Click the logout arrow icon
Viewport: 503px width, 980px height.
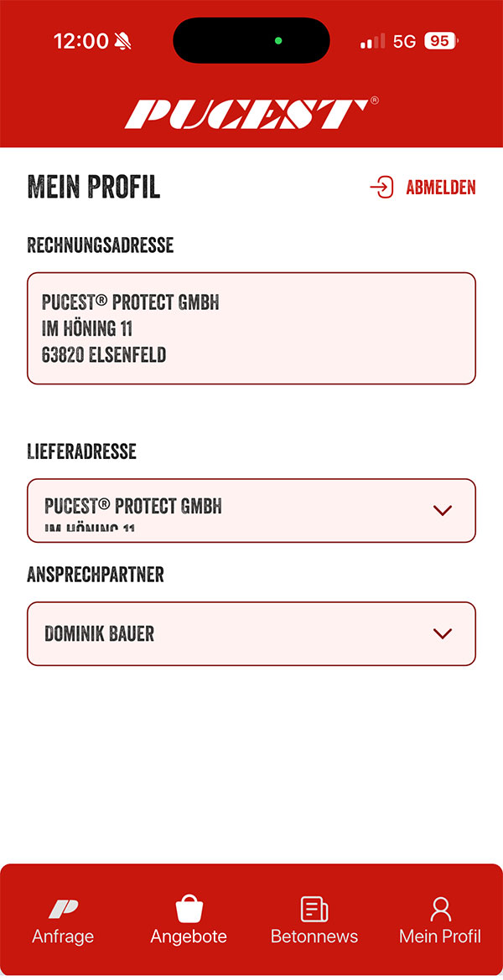click(x=381, y=188)
